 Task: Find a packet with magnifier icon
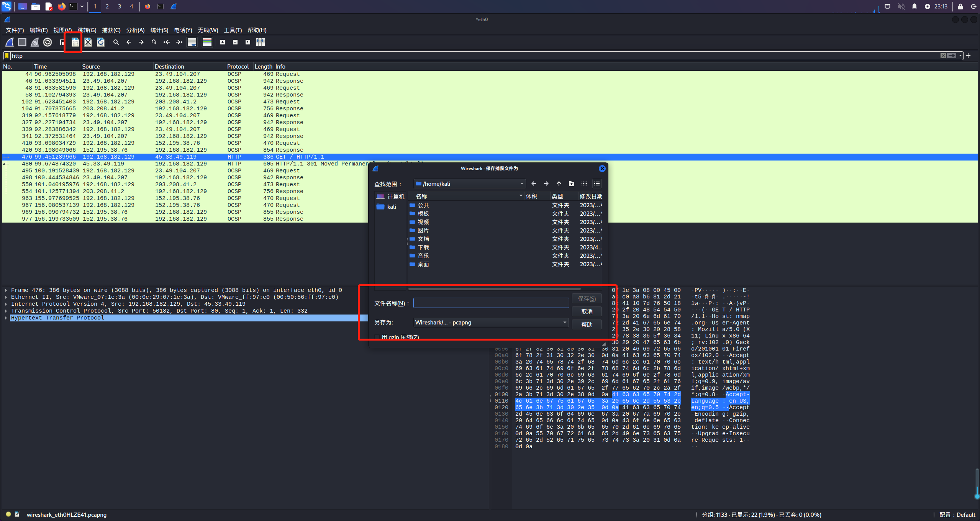[116, 42]
